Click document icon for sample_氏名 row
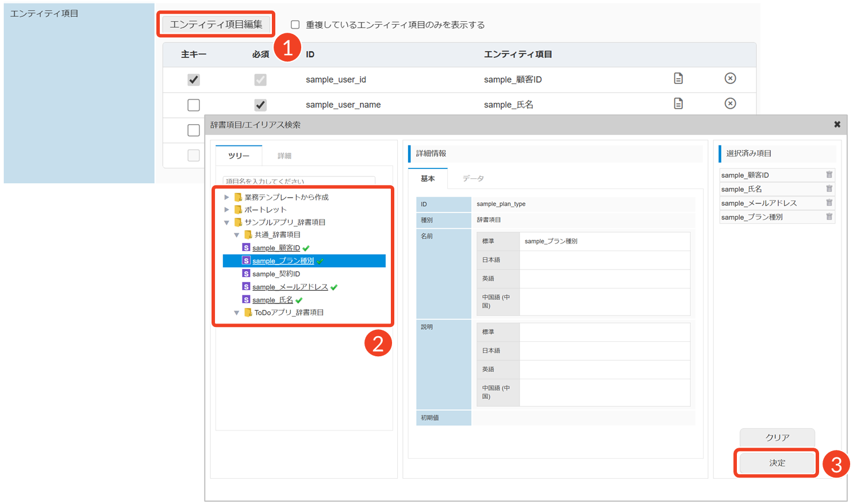This screenshot has height=504, width=853. (678, 104)
